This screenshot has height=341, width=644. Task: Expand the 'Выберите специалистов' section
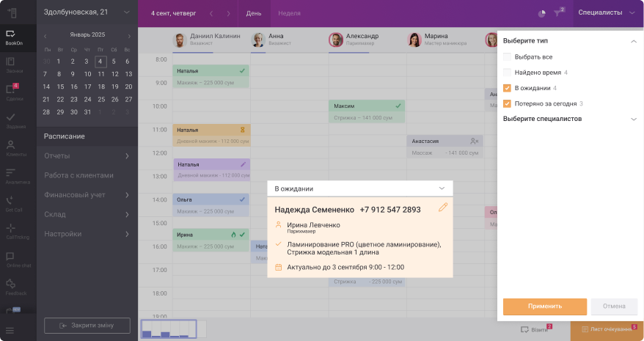coord(634,119)
